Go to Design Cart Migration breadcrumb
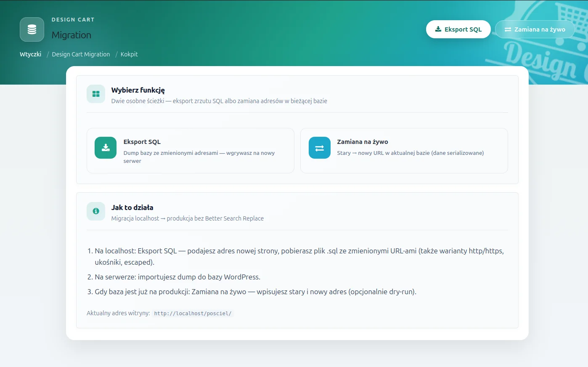 click(81, 54)
